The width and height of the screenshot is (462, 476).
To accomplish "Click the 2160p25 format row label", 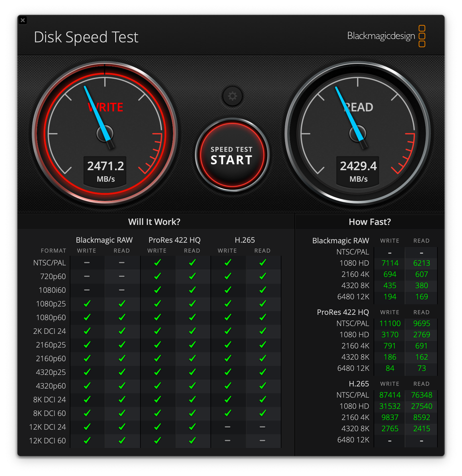I will [x=51, y=345].
